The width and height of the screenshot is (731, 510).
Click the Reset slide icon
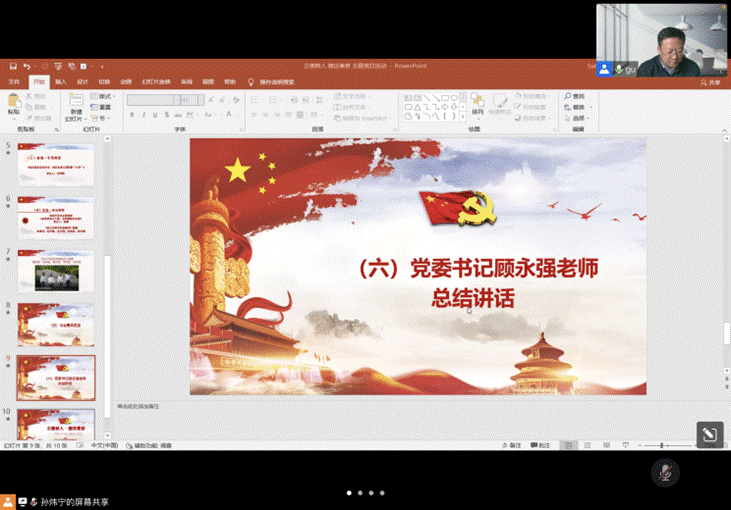tap(94, 107)
